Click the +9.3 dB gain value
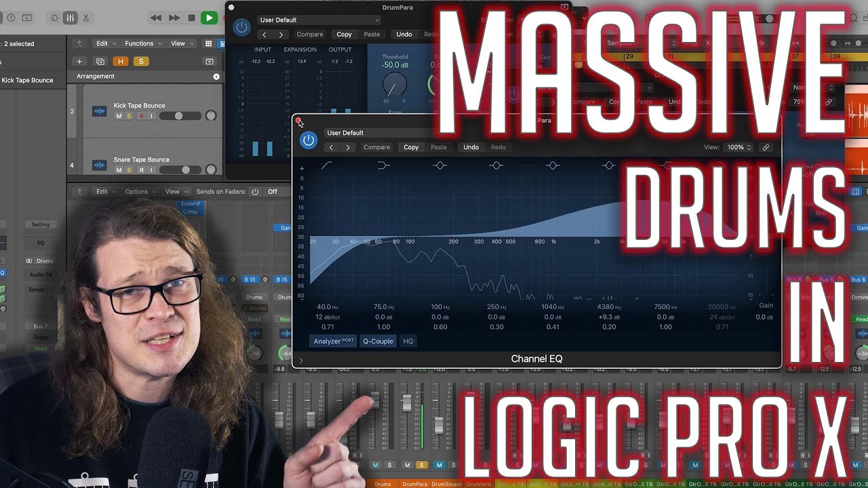Viewport: 868px width, 488px height. click(609, 317)
